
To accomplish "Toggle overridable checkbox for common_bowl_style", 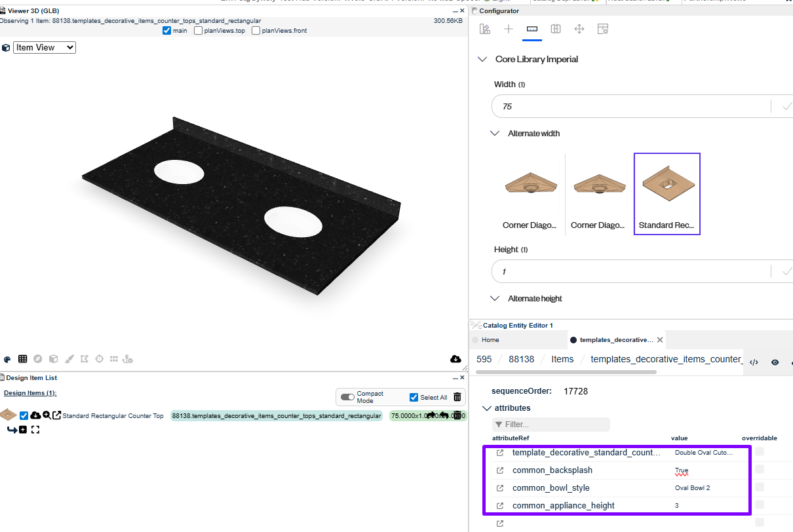I will (759, 487).
